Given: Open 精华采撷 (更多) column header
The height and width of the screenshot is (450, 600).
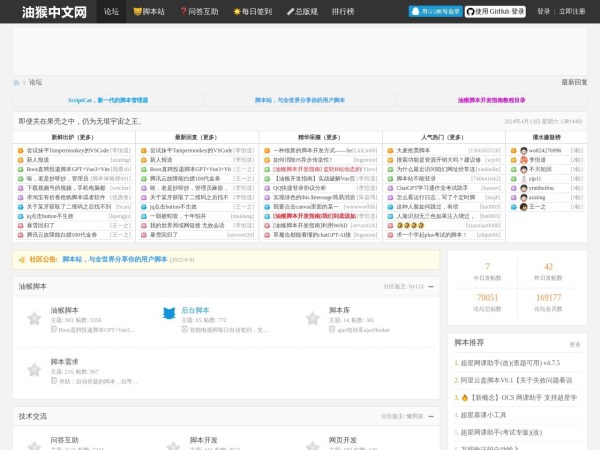Looking at the screenshot, I should click(319, 137).
